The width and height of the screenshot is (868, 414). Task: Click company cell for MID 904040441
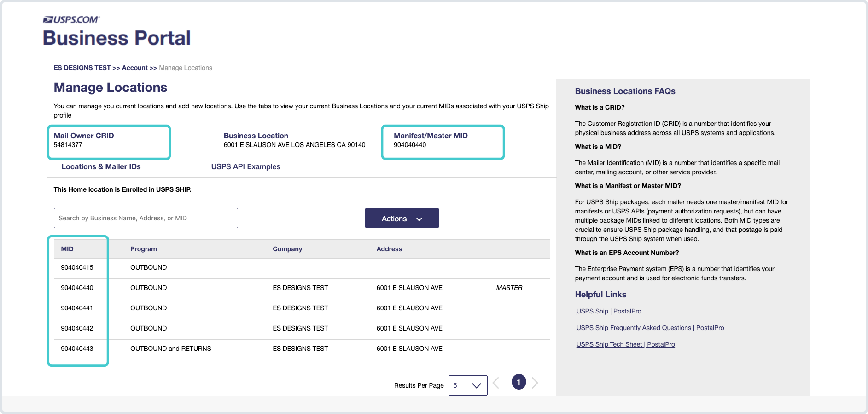click(300, 308)
